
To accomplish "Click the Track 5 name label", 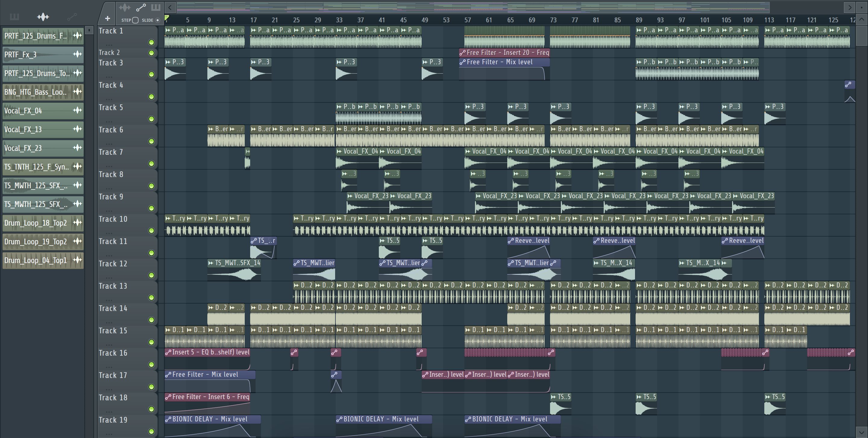I will [111, 107].
